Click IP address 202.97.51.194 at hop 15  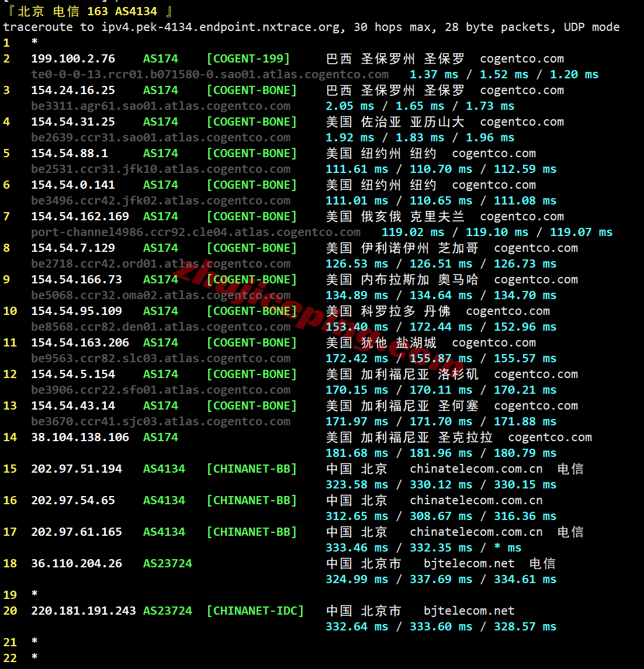point(77,469)
